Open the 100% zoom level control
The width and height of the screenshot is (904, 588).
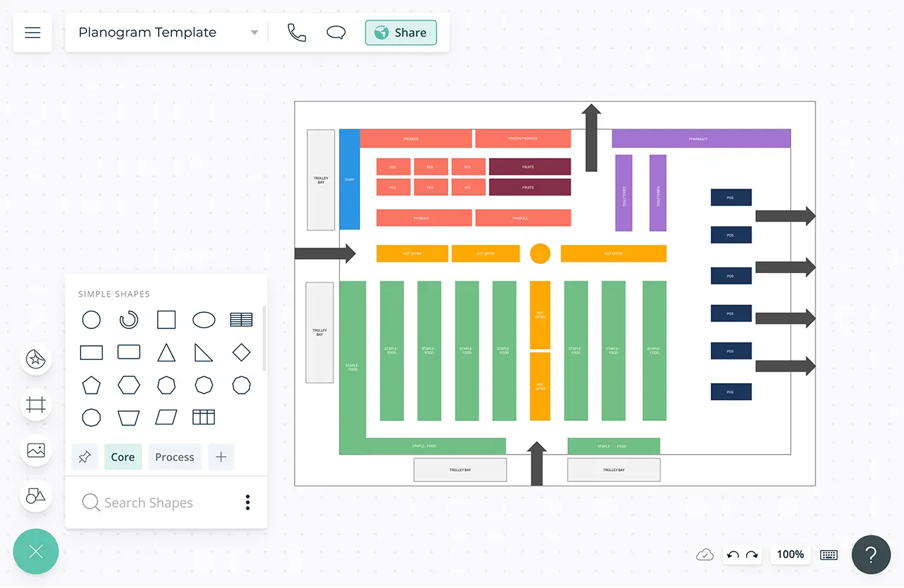pos(790,554)
